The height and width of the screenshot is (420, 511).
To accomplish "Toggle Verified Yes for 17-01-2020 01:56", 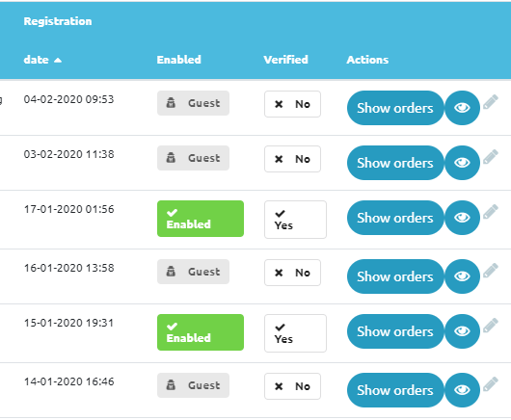I will pos(295,220).
